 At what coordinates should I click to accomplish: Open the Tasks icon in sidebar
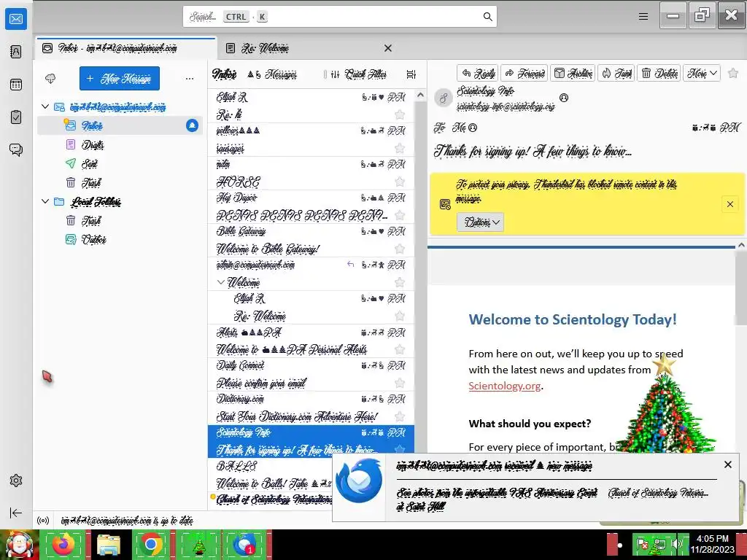(x=16, y=117)
